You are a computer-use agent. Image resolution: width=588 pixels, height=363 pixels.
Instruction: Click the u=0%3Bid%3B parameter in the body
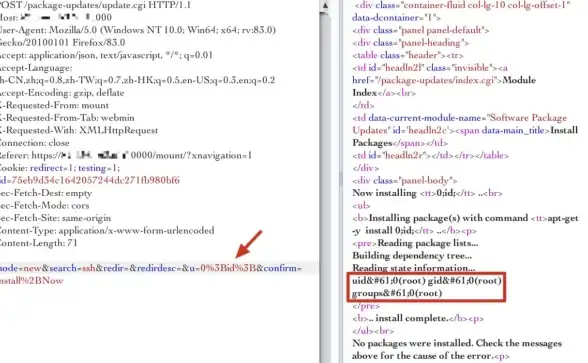[222, 268]
